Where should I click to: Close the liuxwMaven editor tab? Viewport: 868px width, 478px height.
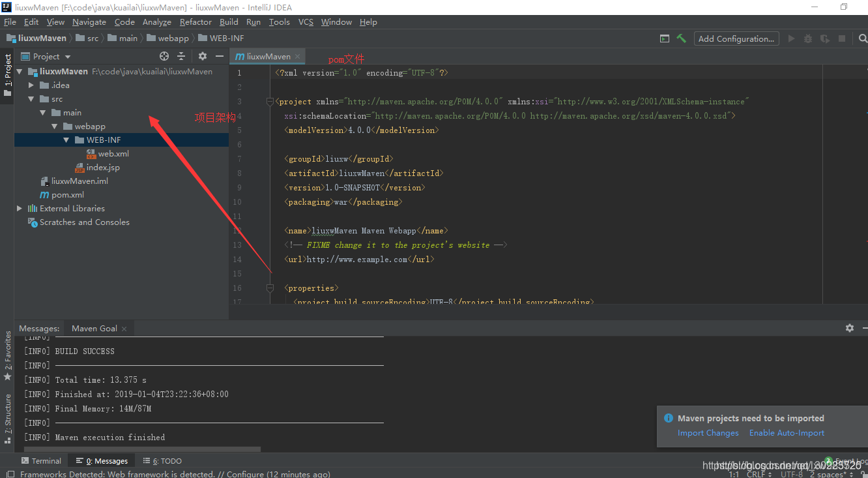tap(297, 56)
